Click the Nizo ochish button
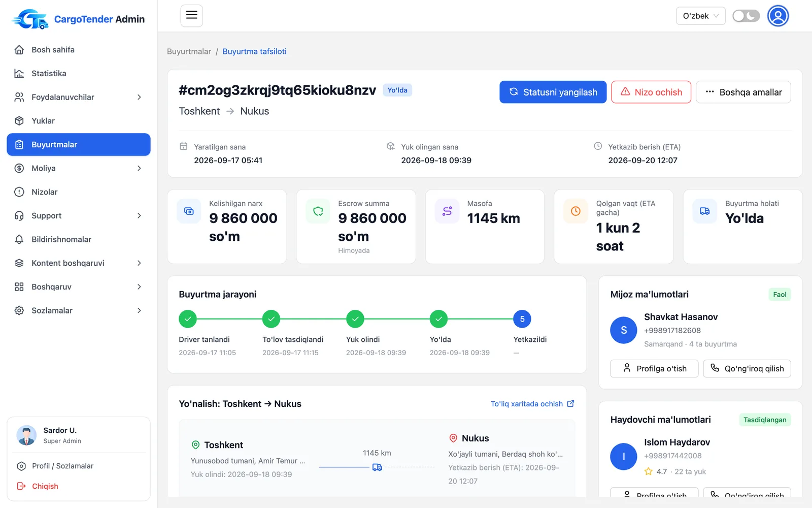This screenshot has height=508, width=812. pos(651,92)
